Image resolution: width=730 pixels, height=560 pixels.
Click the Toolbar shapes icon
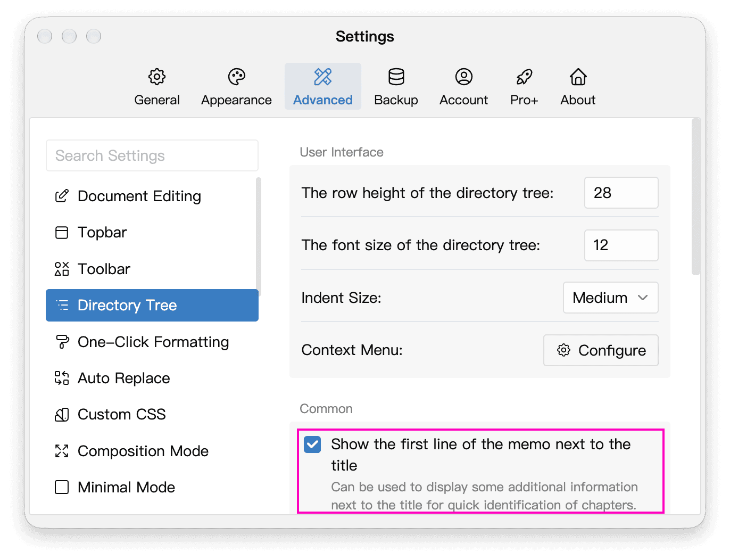62,269
